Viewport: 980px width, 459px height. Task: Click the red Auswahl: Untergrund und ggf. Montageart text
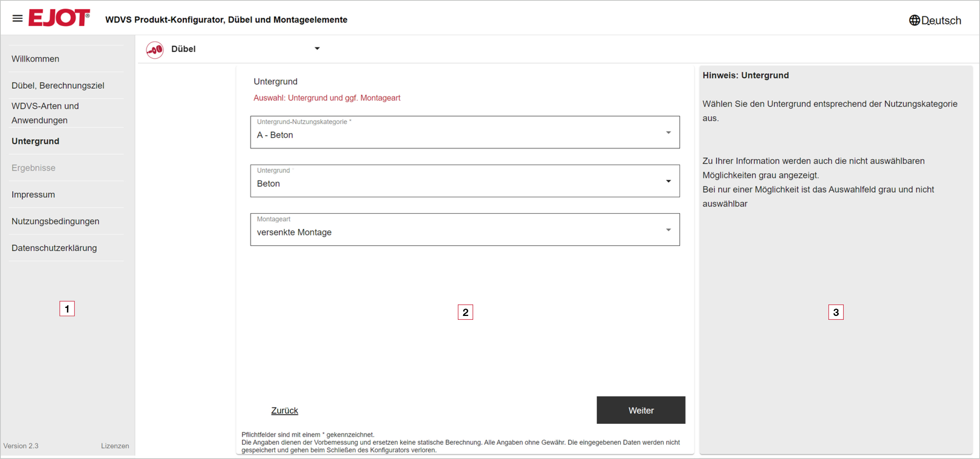pyautogui.click(x=327, y=98)
